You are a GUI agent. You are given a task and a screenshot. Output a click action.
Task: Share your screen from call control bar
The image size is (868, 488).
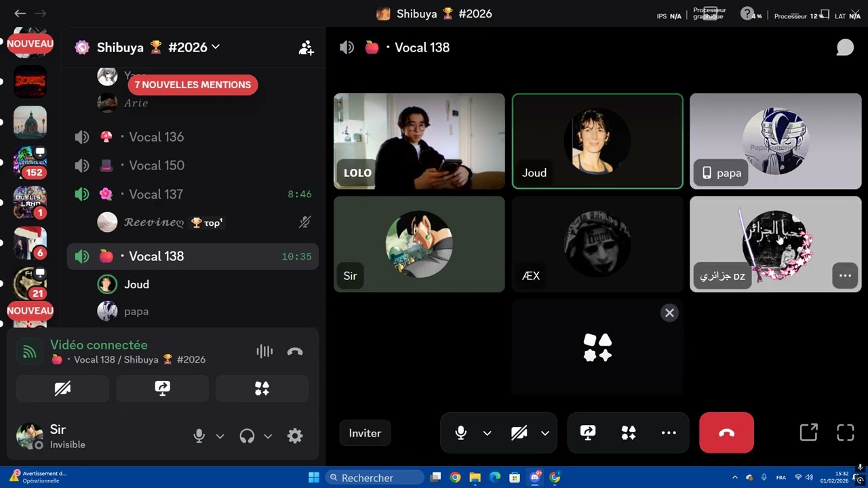pos(588,433)
